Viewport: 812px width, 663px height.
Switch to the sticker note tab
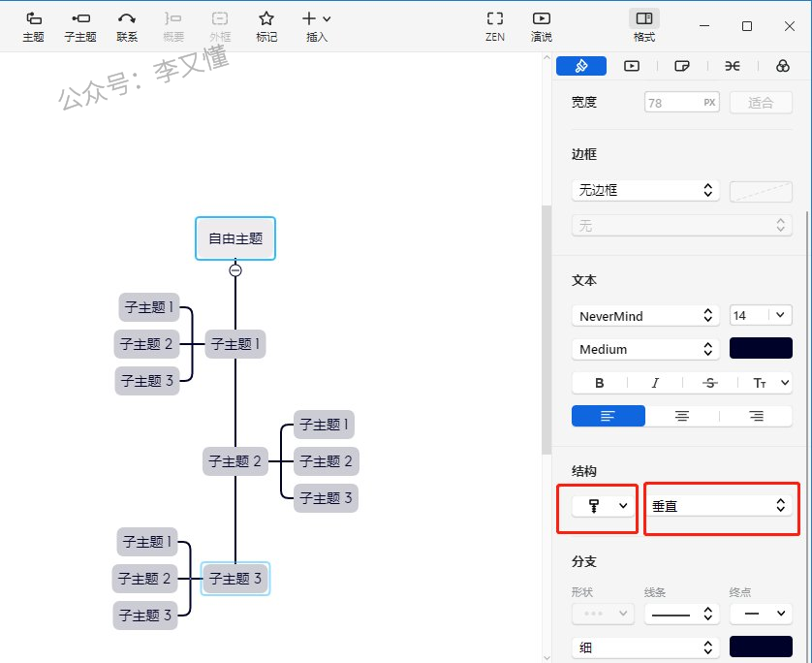681,66
